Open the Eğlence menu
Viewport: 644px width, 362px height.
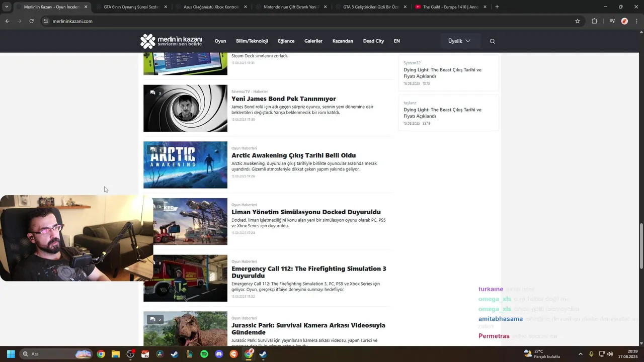point(286,41)
